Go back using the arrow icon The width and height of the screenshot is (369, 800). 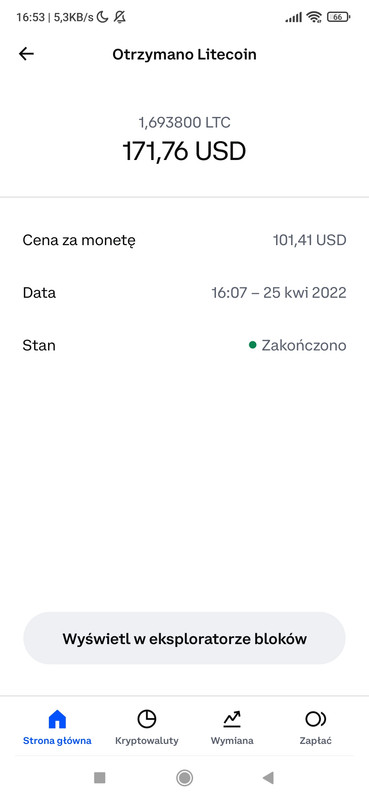tap(26, 54)
